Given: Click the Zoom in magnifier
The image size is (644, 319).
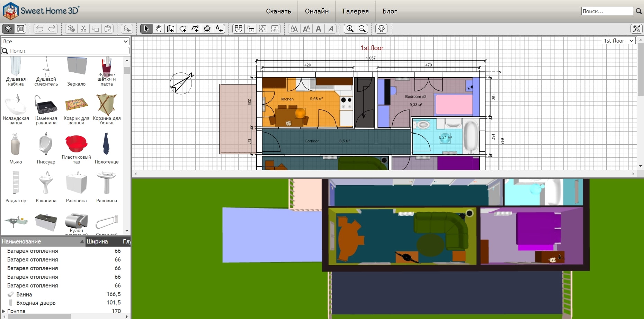Looking at the screenshot, I should tap(350, 29).
